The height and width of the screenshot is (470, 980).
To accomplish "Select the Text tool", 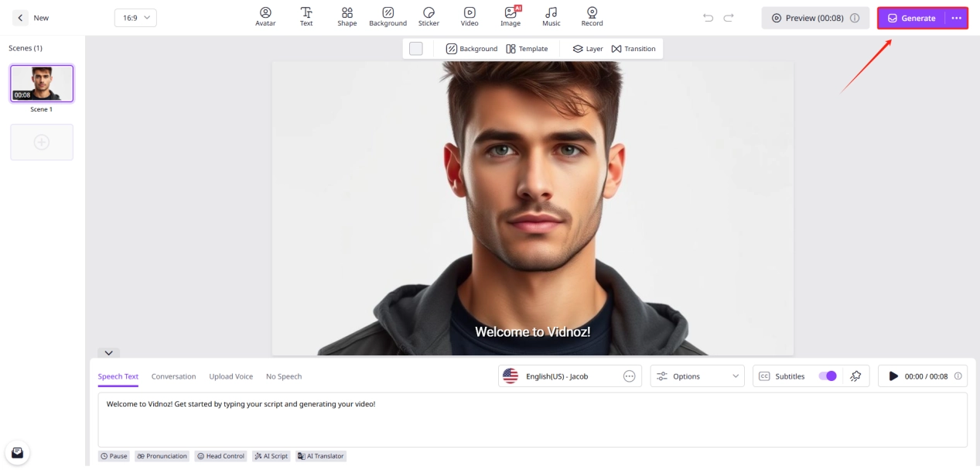I will 306,16.
